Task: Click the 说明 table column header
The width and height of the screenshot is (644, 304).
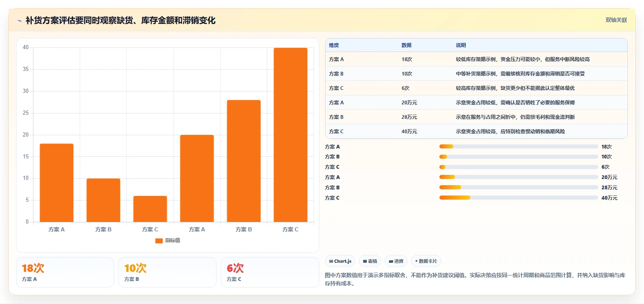Action: coord(461,45)
